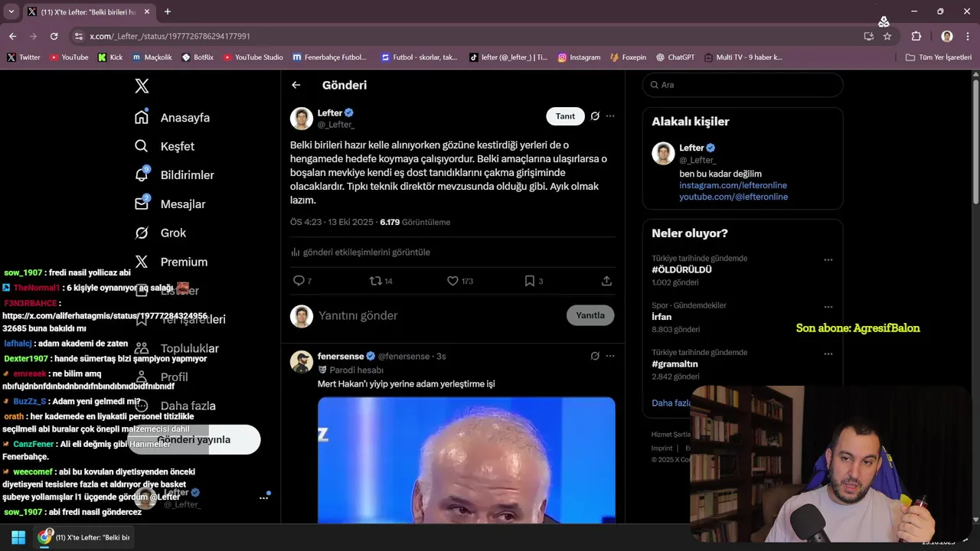Open youtube.com/@lefteronline link

pos(733,197)
